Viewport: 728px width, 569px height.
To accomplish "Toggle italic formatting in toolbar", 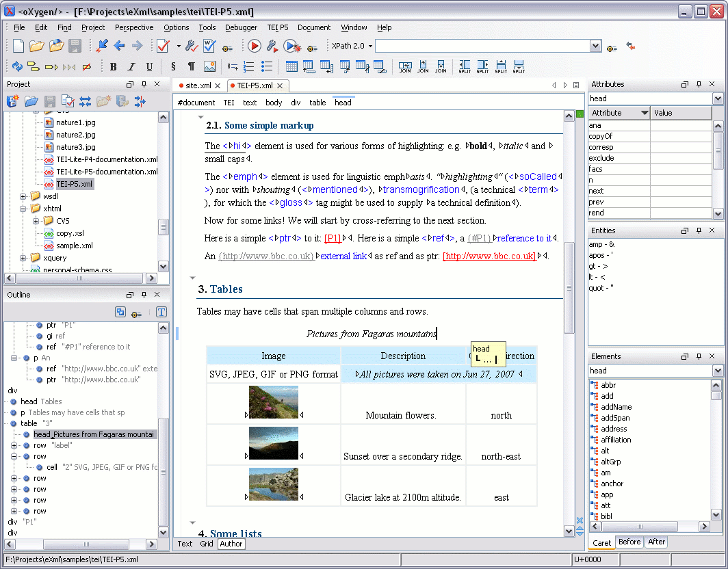I will [x=131, y=66].
